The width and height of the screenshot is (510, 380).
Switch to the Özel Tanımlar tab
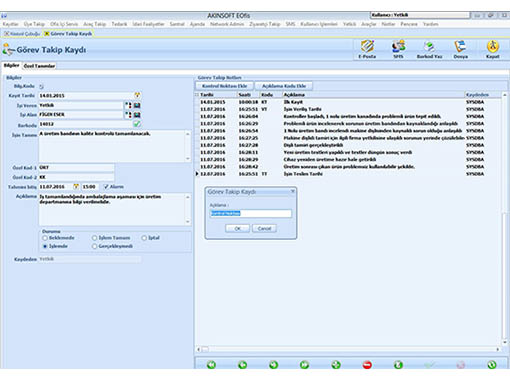39,66
